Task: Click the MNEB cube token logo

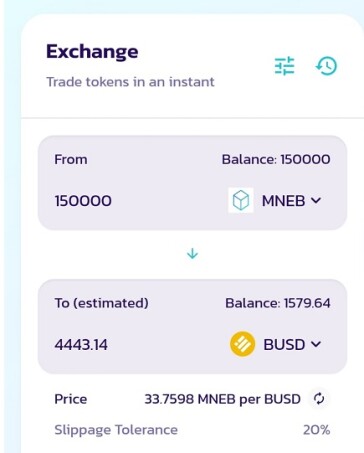Action: (241, 200)
